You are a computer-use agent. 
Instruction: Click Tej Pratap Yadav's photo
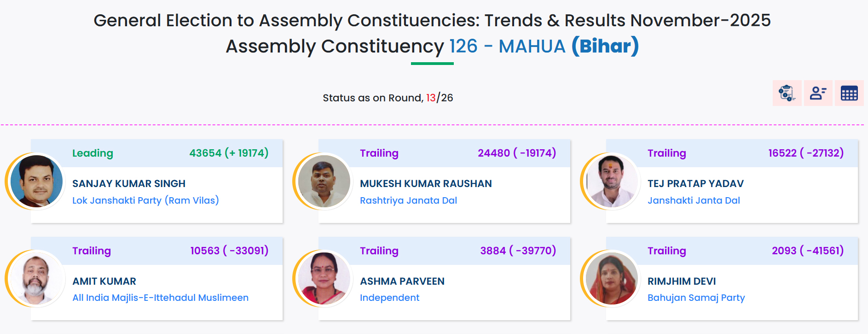[612, 181]
